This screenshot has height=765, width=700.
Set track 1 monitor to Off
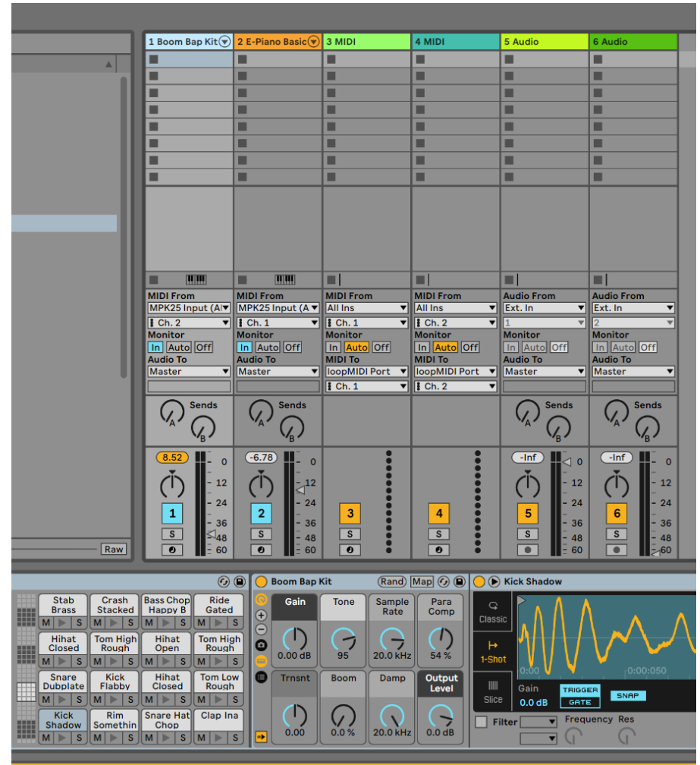(204, 348)
